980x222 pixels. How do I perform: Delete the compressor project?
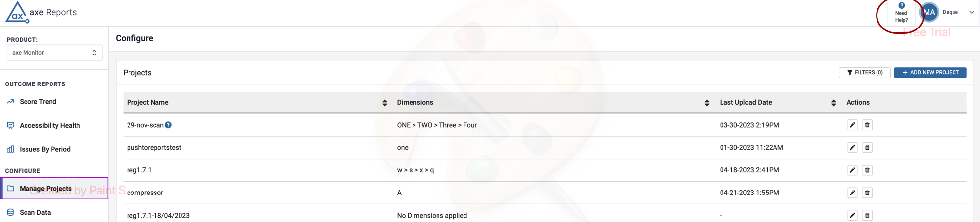click(867, 193)
